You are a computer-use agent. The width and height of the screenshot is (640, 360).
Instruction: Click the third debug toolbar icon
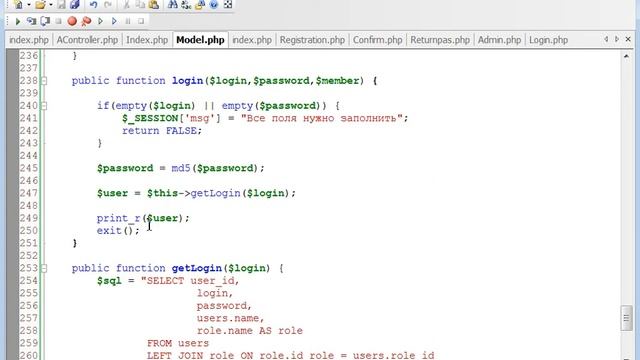pos(45,21)
